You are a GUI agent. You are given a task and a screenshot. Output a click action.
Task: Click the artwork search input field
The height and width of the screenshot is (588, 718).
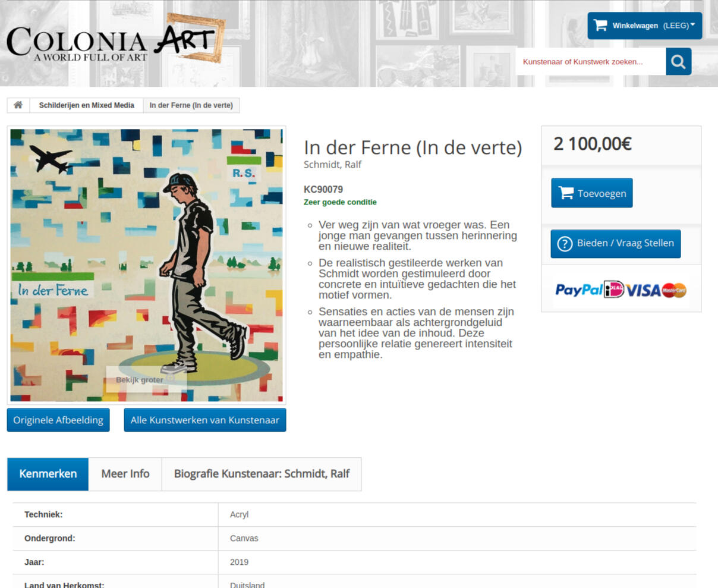pos(591,61)
